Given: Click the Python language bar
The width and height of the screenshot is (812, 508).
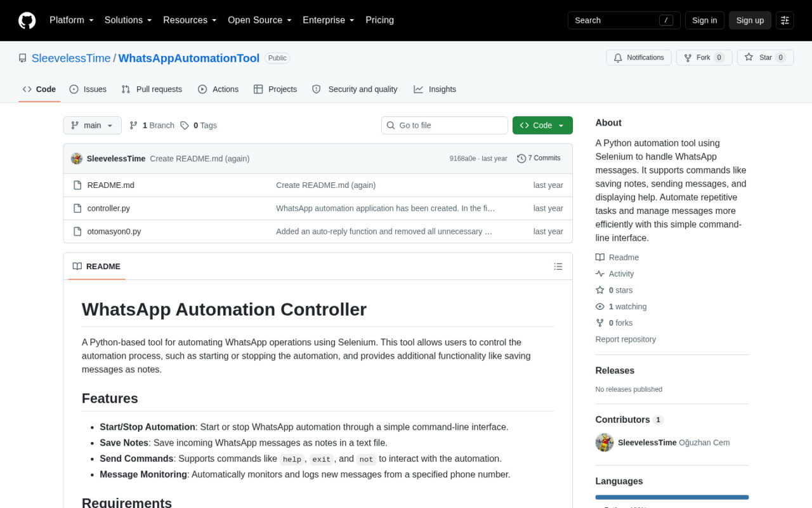Looking at the screenshot, I should (x=672, y=497).
